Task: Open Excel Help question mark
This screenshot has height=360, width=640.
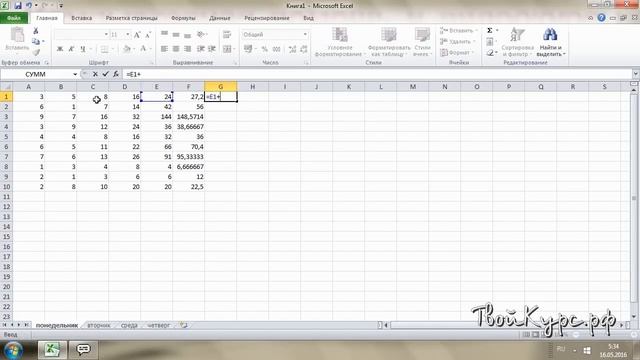Action: click(601, 18)
